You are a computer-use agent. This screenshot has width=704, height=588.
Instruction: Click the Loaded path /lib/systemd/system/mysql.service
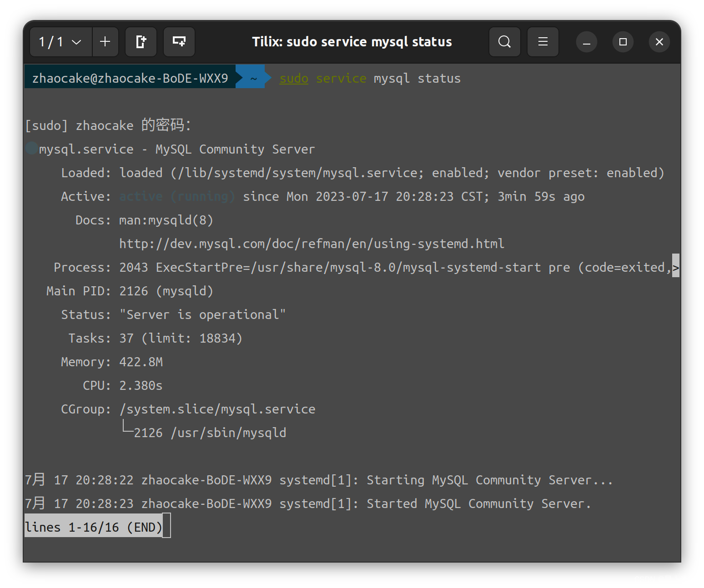pos(297,173)
